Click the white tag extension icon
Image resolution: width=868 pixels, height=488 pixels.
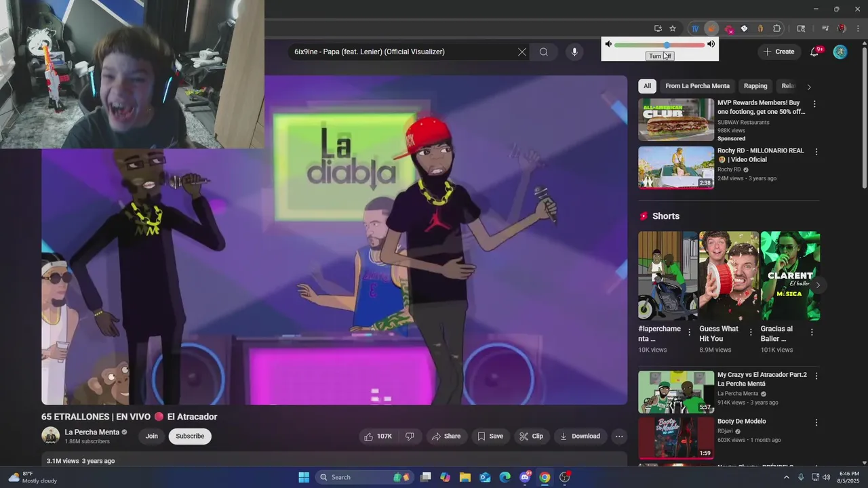click(744, 28)
